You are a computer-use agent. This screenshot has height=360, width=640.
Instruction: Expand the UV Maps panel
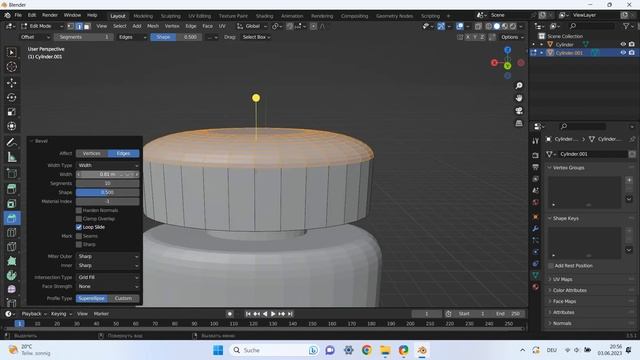tap(562, 279)
